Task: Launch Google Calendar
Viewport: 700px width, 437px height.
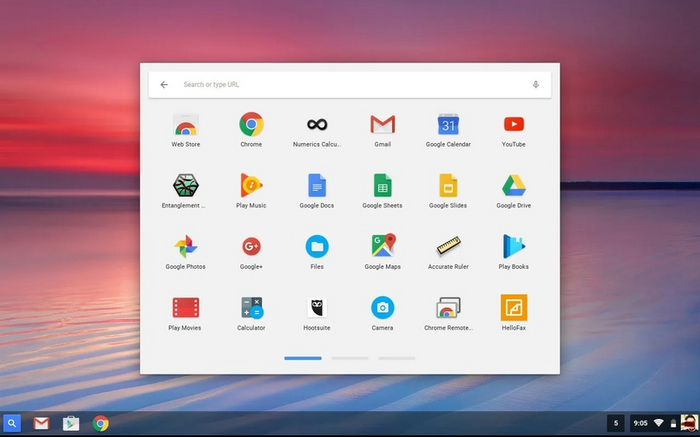Action: (x=448, y=125)
